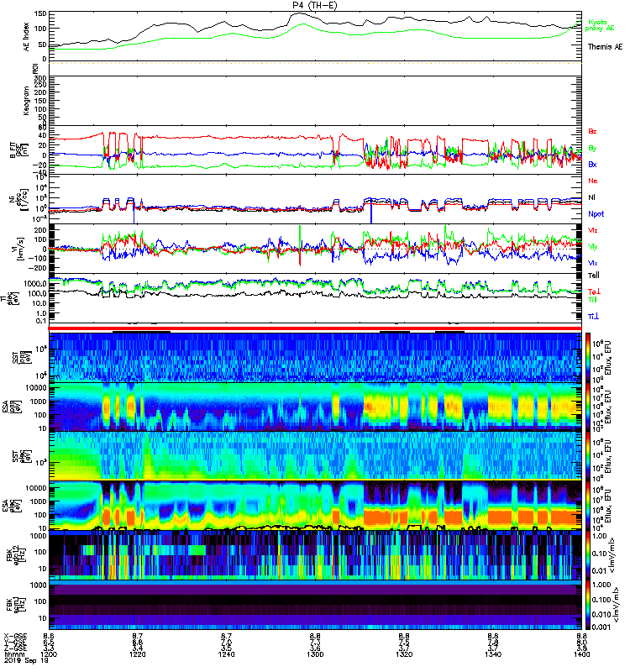Select the blue "Npot" legend label
Screen dimensions: 630x672
coord(596,214)
